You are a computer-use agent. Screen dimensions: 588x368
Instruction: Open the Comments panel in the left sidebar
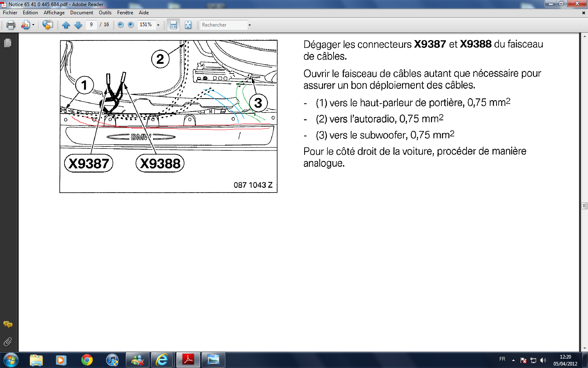pos(8,325)
